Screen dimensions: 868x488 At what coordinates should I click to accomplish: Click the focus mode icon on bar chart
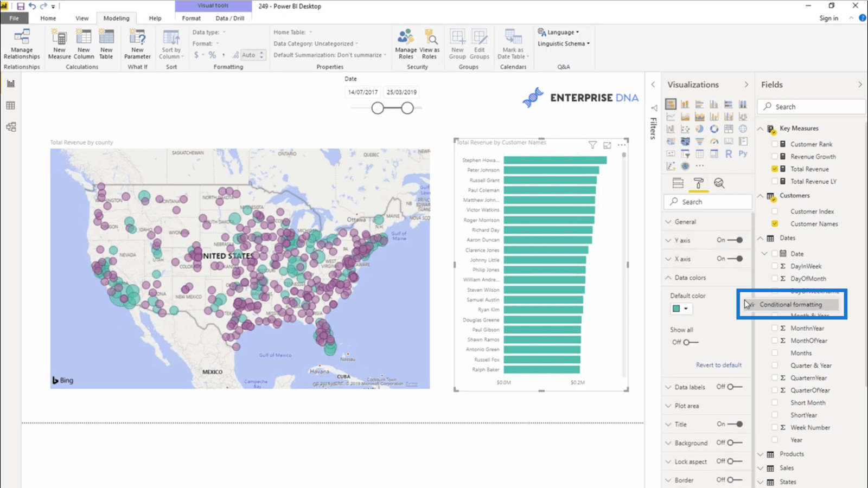tap(607, 145)
